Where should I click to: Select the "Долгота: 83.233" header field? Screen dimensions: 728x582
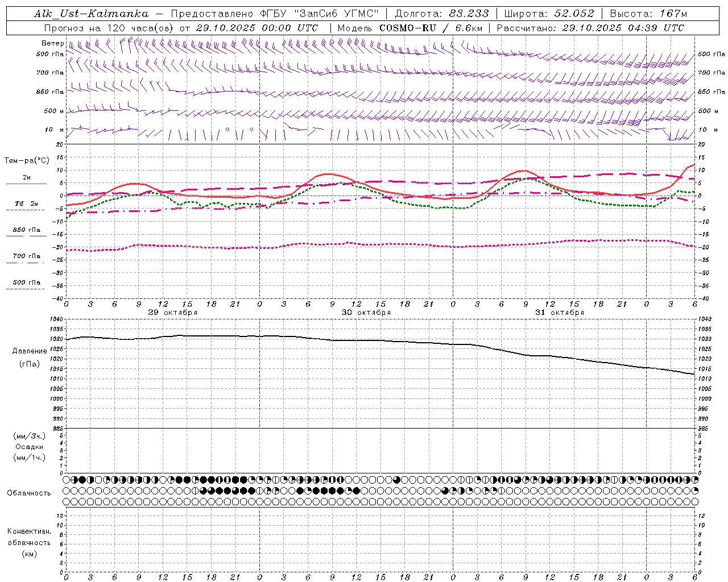[441, 14]
